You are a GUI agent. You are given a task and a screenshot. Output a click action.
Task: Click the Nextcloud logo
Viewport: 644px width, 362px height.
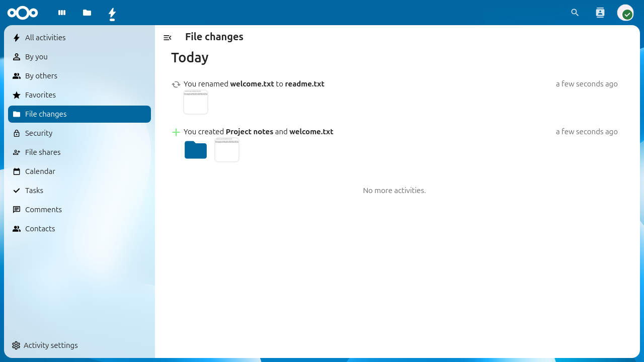pos(23,13)
